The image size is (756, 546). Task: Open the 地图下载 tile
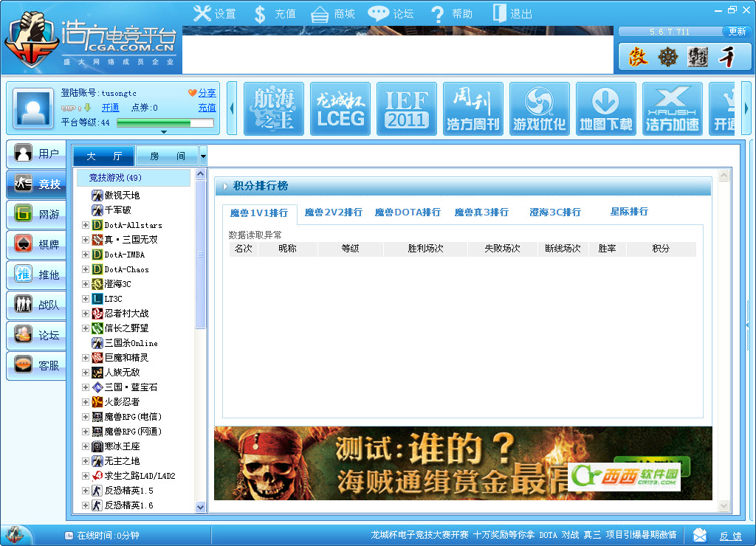[606, 109]
